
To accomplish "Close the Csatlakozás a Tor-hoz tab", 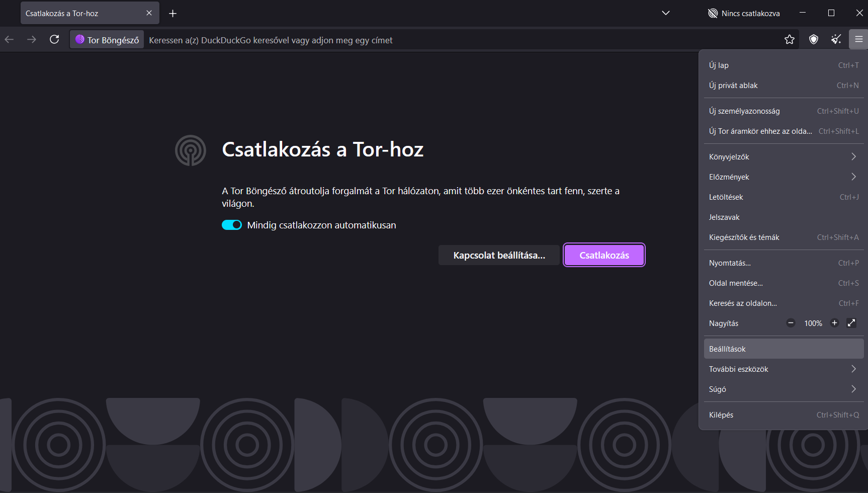I will pyautogui.click(x=149, y=13).
